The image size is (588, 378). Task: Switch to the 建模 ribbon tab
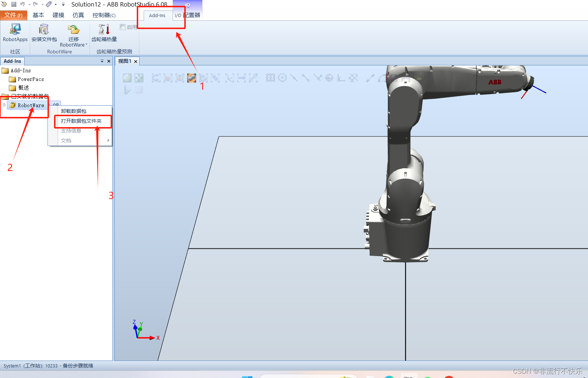tap(58, 15)
